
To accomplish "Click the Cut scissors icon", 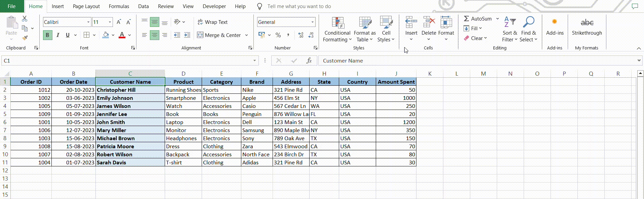I will pyautogui.click(x=25, y=19).
